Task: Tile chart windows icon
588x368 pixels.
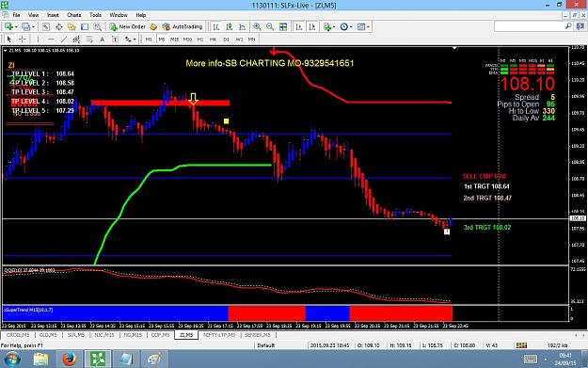Action: (283, 26)
